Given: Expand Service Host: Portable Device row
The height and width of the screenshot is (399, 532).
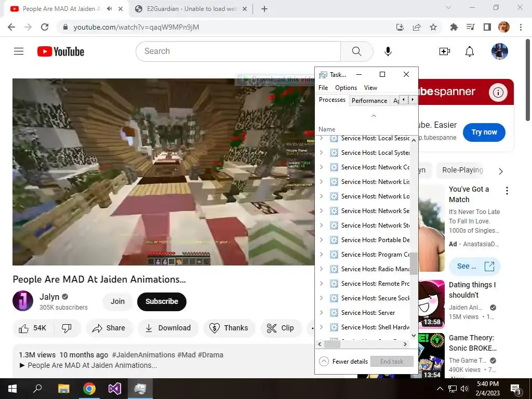Looking at the screenshot, I should (321, 240).
